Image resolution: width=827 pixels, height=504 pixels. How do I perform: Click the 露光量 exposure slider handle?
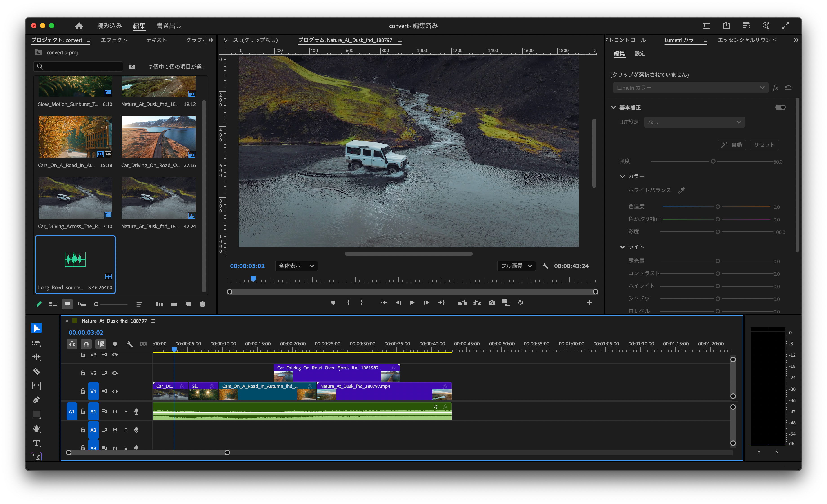click(718, 261)
